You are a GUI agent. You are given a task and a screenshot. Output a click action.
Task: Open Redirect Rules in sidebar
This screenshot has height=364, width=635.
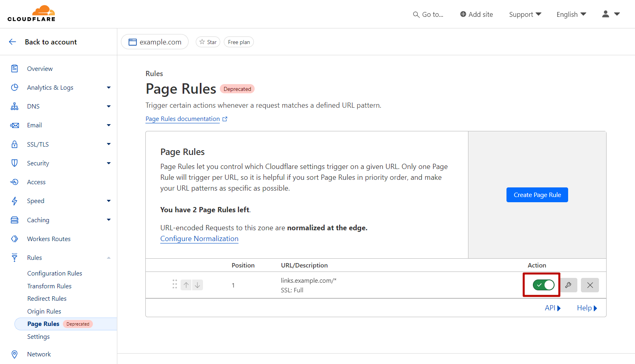[47, 299]
